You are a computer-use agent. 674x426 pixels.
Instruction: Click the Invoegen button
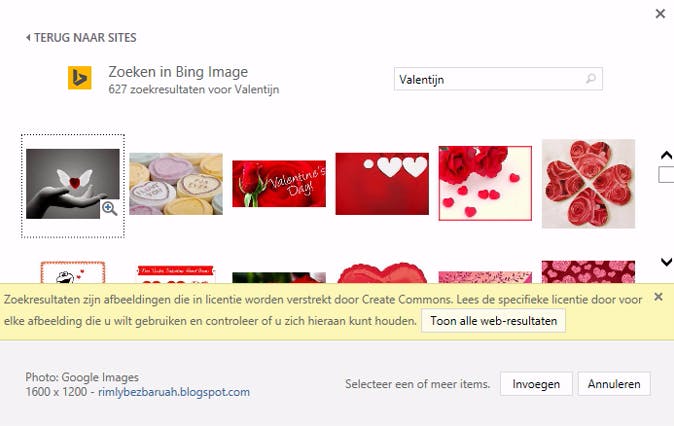536,384
